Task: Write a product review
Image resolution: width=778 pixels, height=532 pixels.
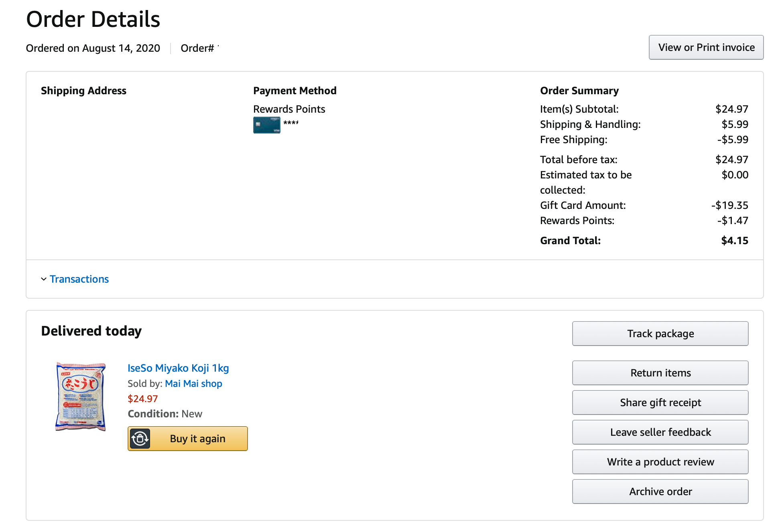Action: tap(660, 462)
